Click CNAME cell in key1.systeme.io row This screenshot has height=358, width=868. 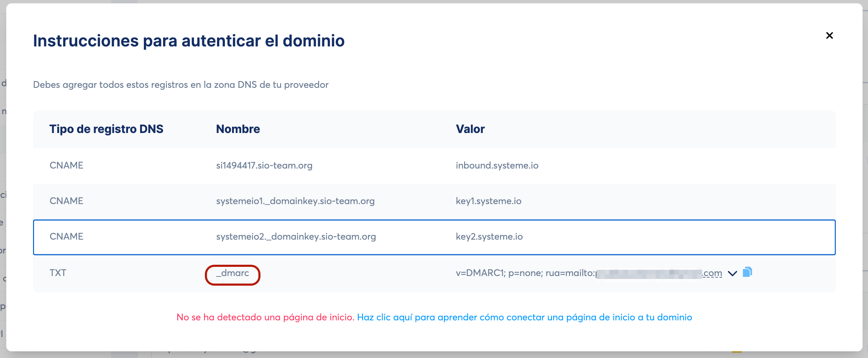point(66,201)
